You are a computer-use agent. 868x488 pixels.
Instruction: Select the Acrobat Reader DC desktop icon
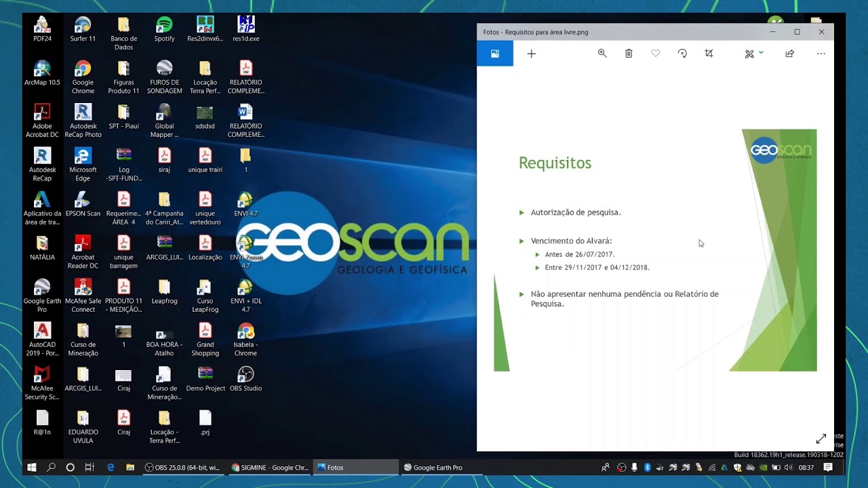(83, 252)
